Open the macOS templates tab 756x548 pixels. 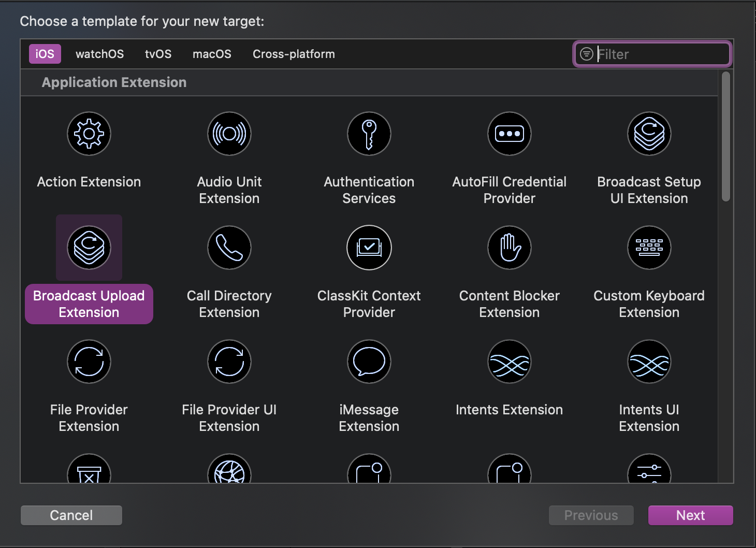click(212, 54)
